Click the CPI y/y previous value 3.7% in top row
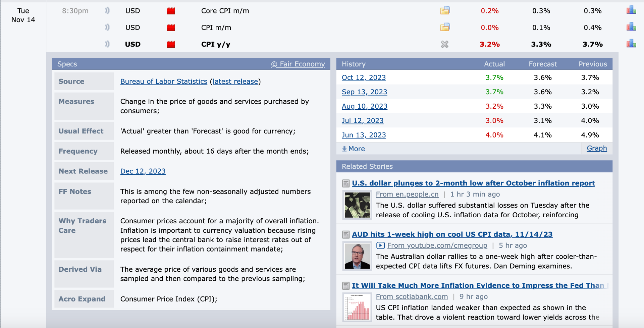 pos(592,44)
